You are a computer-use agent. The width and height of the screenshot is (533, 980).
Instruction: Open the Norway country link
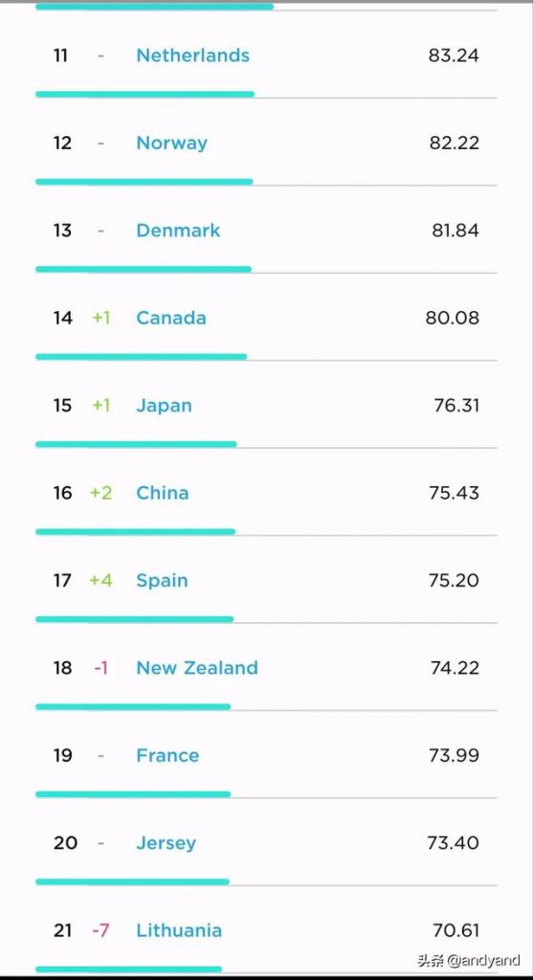coord(172,144)
